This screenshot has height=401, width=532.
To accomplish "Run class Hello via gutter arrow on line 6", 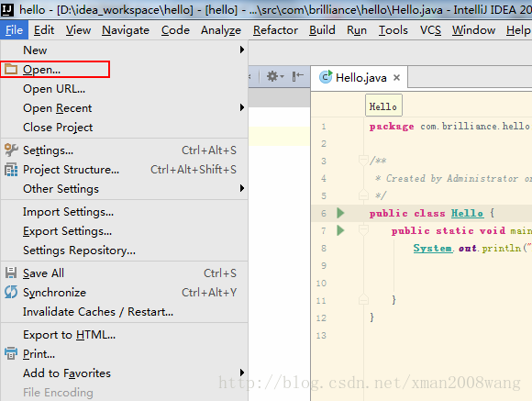I will coord(340,213).
